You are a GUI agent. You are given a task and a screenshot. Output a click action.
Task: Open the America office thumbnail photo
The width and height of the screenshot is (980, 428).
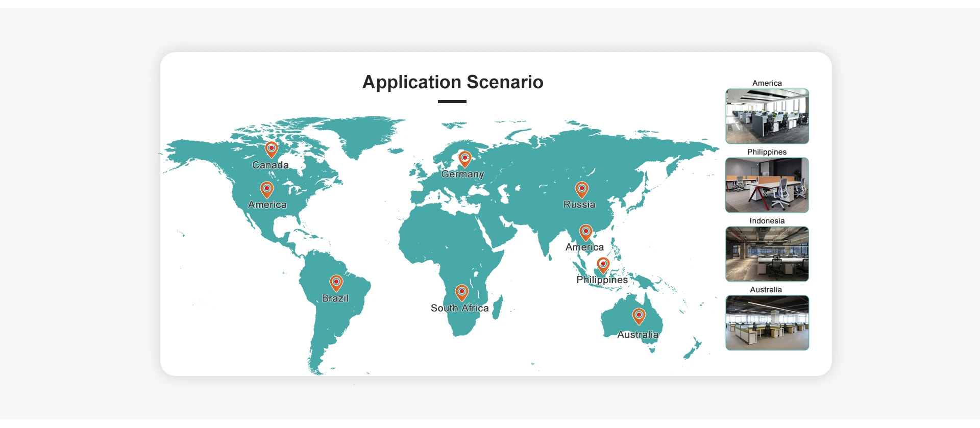pyautogui.click(x=767, y=116)
